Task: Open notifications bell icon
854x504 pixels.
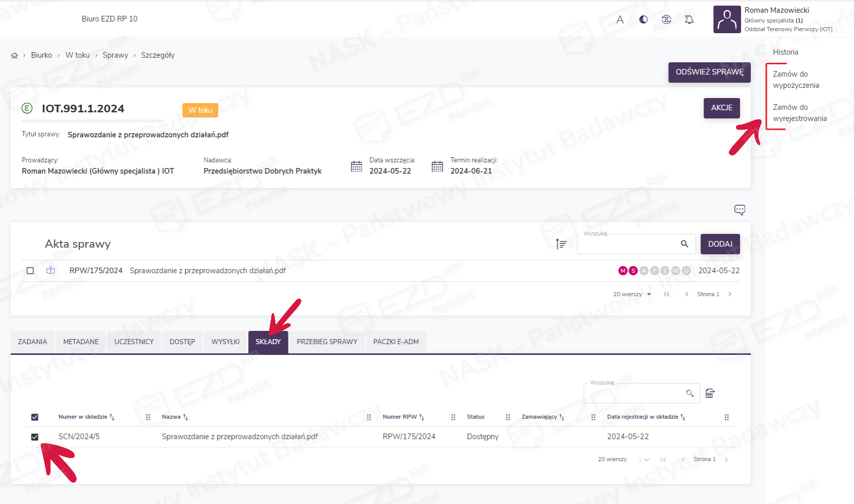Action: click(x=689, y=19)
